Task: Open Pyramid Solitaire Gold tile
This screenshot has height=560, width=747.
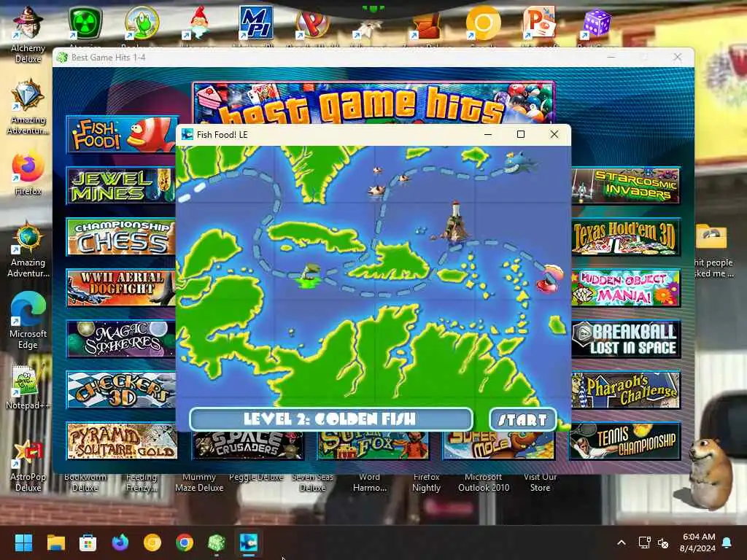Action: (122, 441)
